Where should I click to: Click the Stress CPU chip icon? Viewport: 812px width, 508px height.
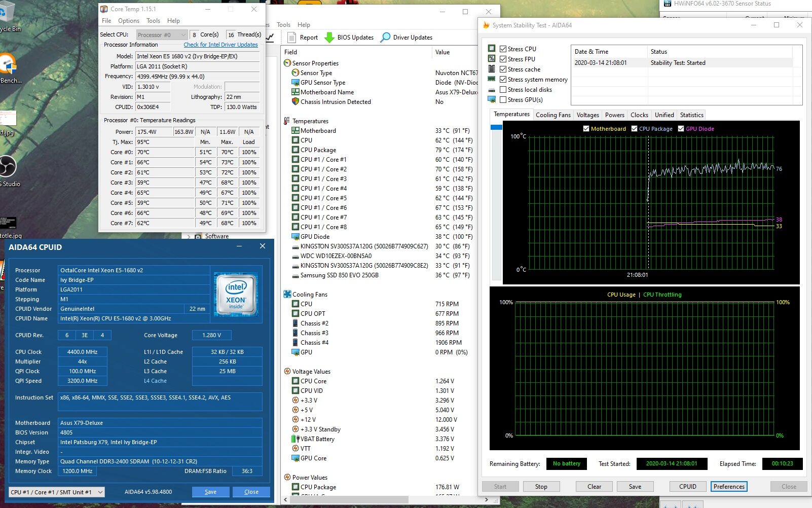pos(492,48)
